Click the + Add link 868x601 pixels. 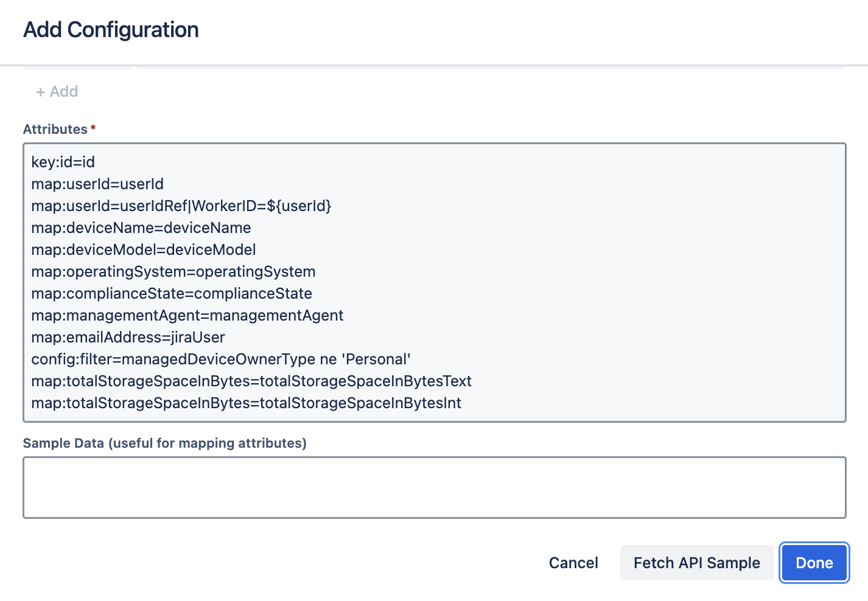tap(57, 91)
